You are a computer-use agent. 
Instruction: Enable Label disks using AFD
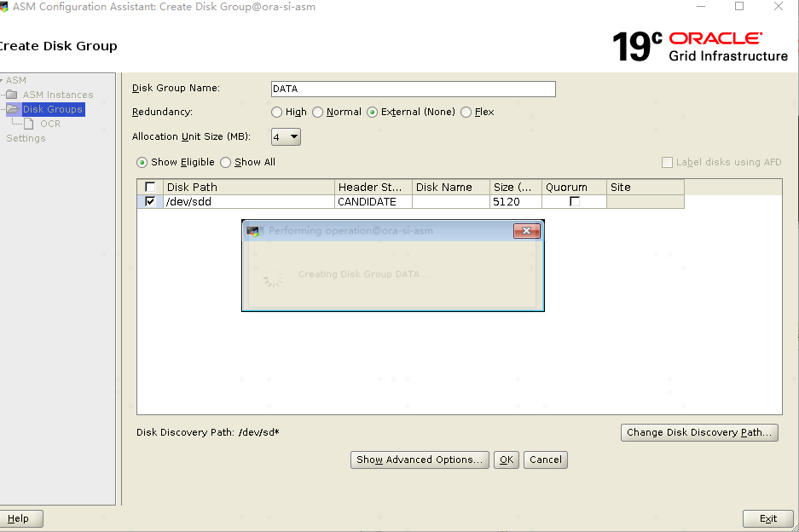667,163
